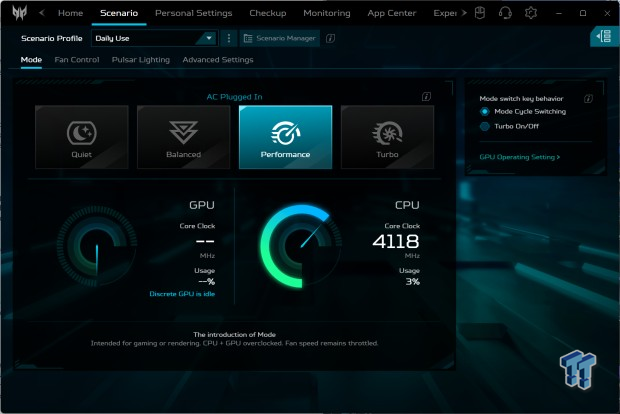Open the Personal Settings tab
Viewport: 620px width, 414px height.
(x=193, y=13)
